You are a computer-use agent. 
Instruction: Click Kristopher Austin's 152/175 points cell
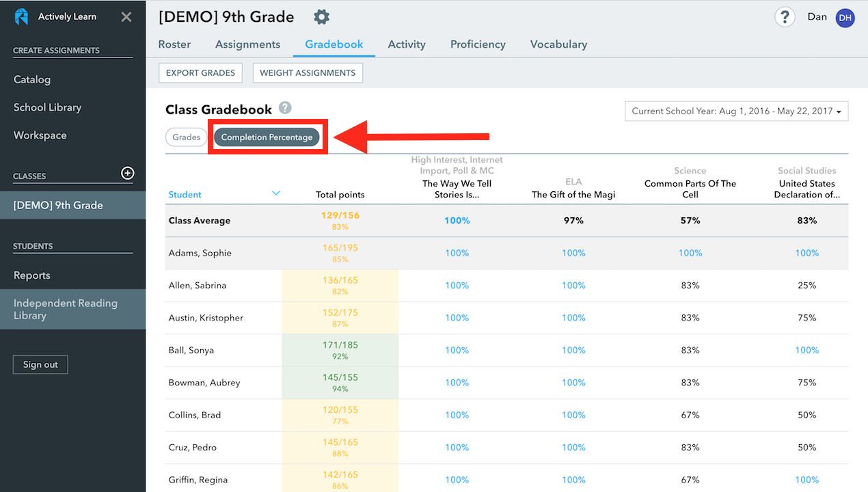tap(340, 318)
